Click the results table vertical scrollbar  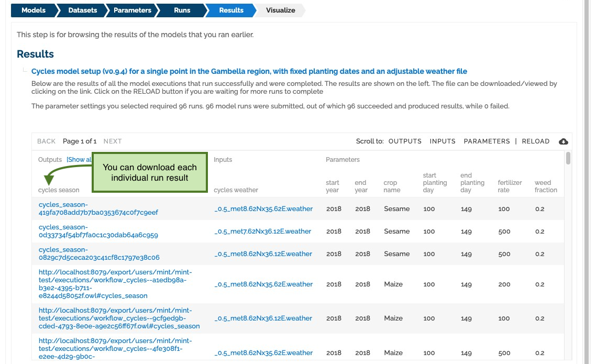[x=568, y=158]
